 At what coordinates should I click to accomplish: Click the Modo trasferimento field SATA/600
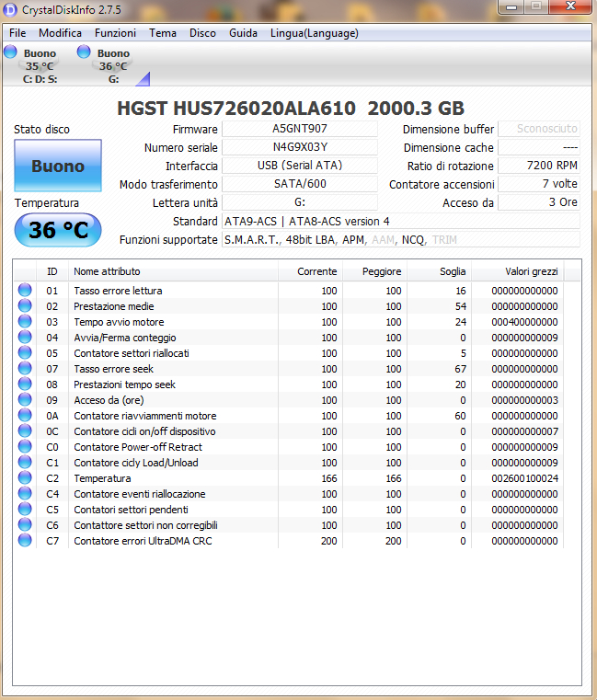click(x=300, y=183)
